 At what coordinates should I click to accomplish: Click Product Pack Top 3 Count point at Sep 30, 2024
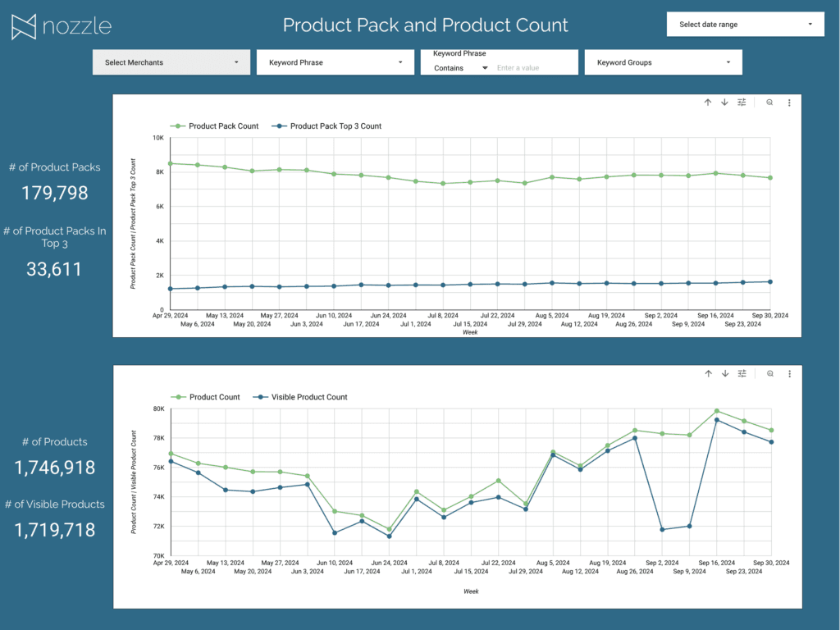coord(770,282)
